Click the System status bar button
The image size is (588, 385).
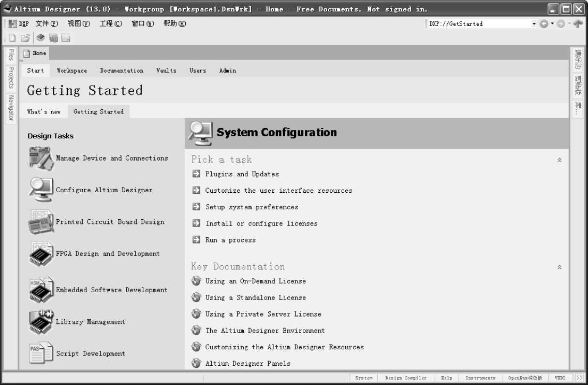tap(364, 378)
